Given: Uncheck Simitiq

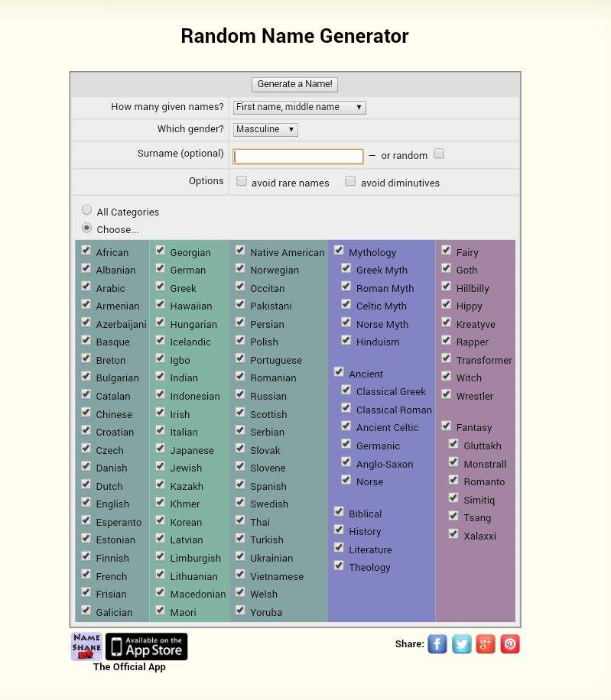Looking at the screenshot, I should click(453, 498).
